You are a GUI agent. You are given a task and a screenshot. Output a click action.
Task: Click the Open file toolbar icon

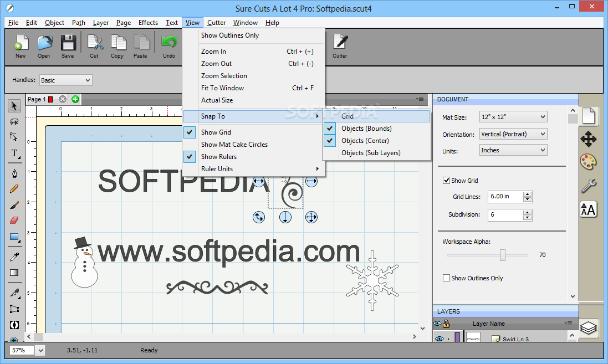[x=44, y=46]
